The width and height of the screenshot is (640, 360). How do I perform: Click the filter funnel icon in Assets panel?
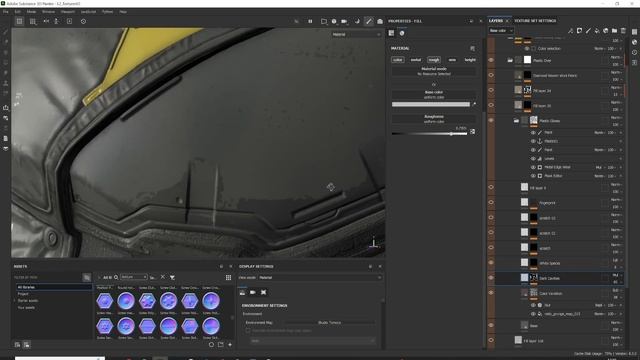(x=172, y=278)
